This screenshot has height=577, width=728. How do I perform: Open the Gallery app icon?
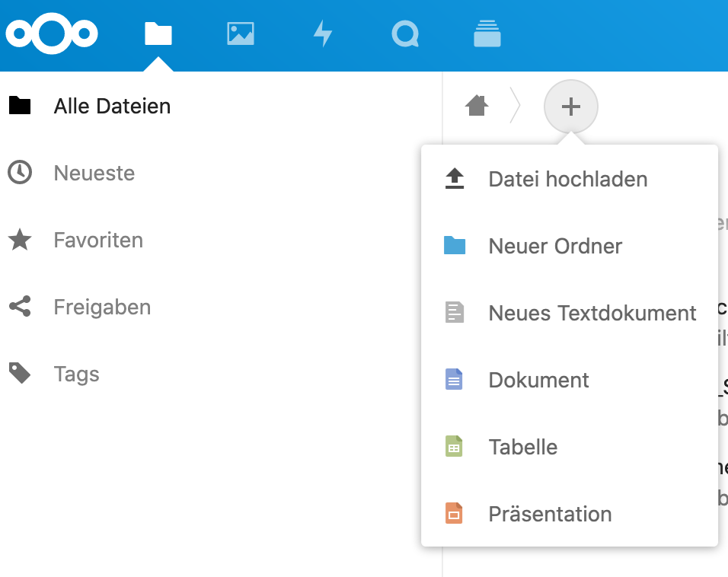coord(241,34)
